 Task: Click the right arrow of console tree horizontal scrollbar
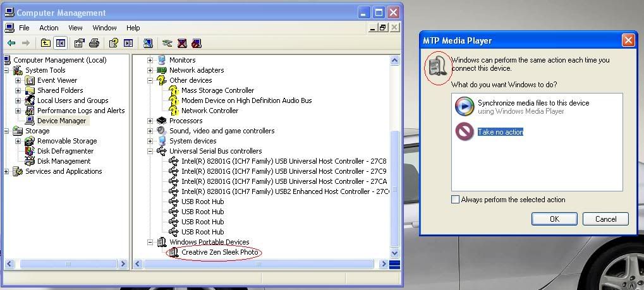click(x=123, y=264)
